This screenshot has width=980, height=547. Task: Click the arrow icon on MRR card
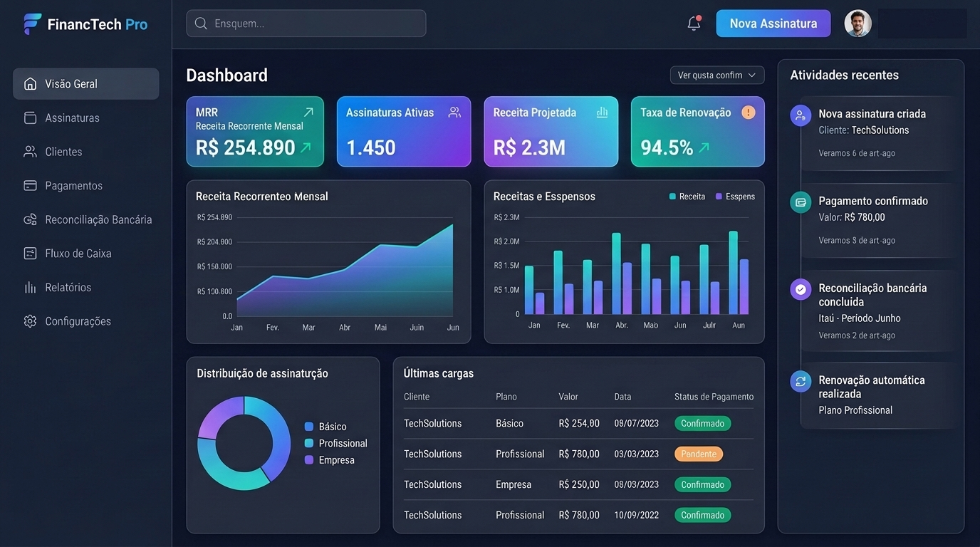coord(308,112)
